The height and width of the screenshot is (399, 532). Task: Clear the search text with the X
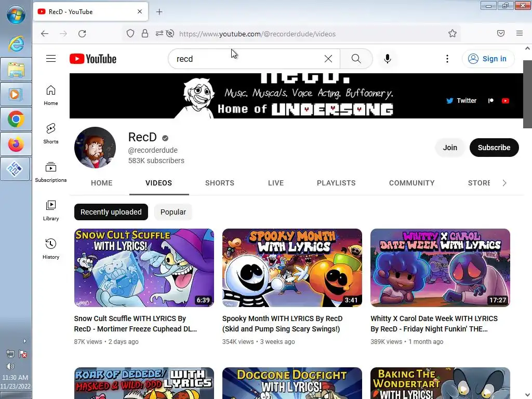click(x=328, y=59)
